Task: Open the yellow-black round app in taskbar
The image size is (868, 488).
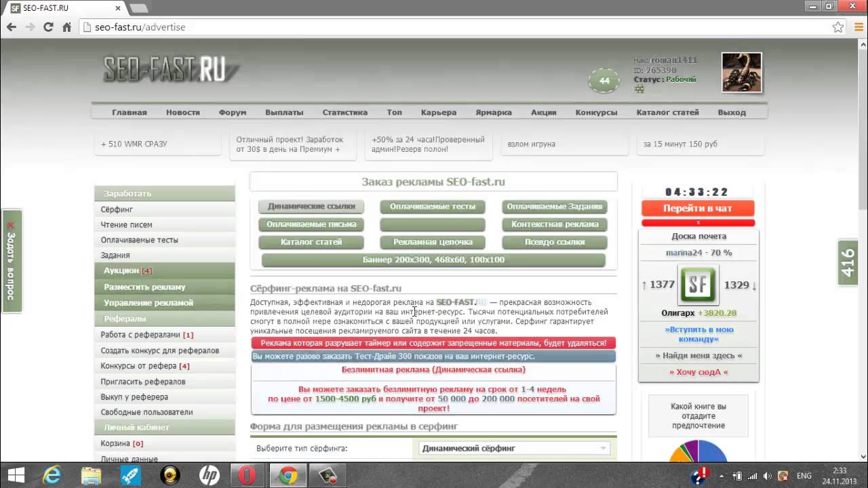Action: [170, 475]
